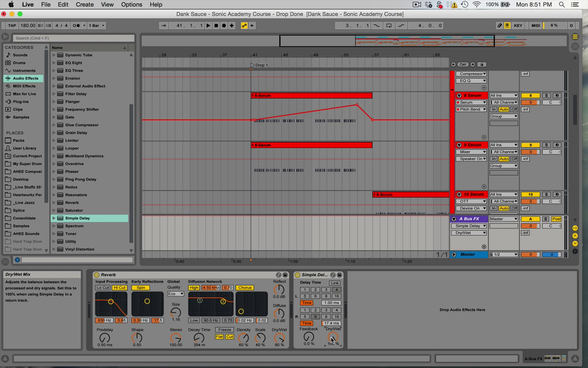Toggle the Hi Cut filter in Reverb
The image size is (588, 368).
coord(119,288)
